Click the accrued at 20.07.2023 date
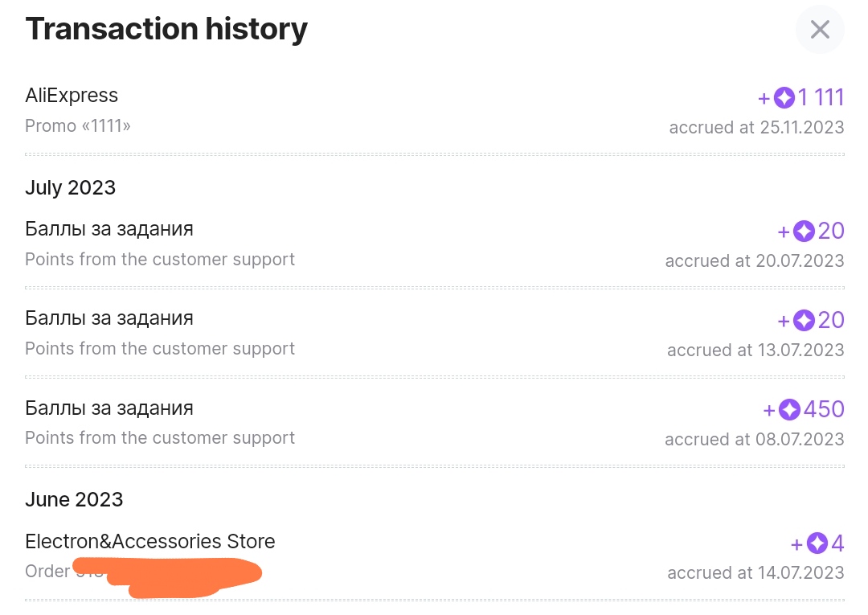The image size is (868, 615). pyautogui.click(x=755, y=261)
